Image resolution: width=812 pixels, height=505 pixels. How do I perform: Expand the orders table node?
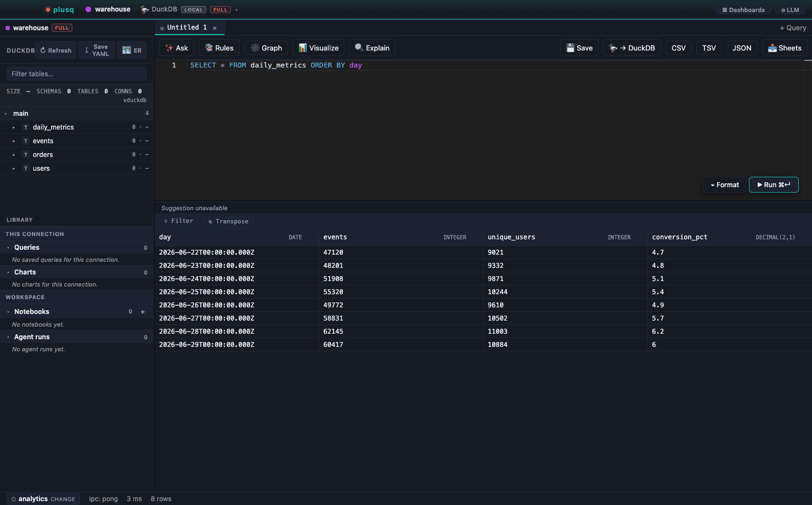pyautogui.click(x=14, y=155)
